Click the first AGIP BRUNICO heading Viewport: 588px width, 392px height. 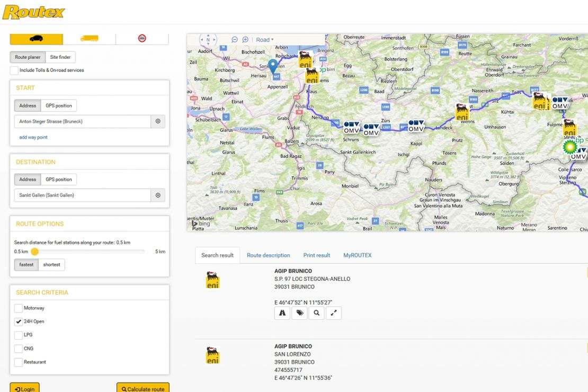pos(293,271)
